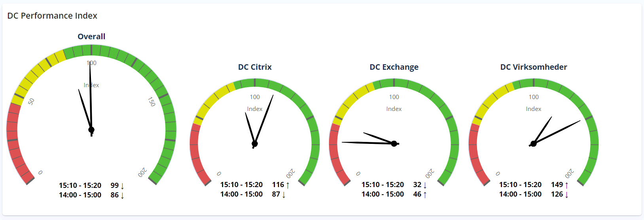Click the purple down arrow beside 126

pyautogui.click(x=566, y=194)
